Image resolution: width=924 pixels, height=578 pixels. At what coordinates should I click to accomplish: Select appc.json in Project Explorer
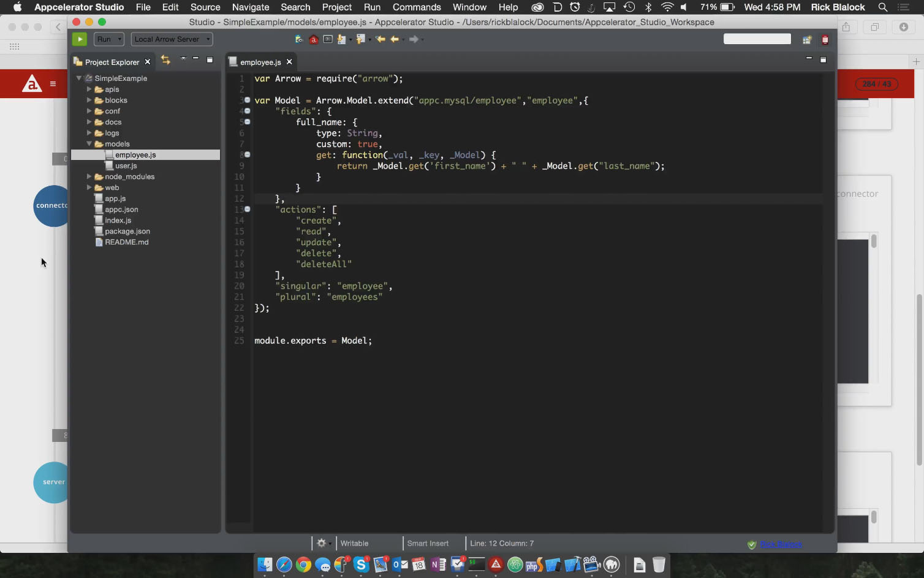pos(121,210)
